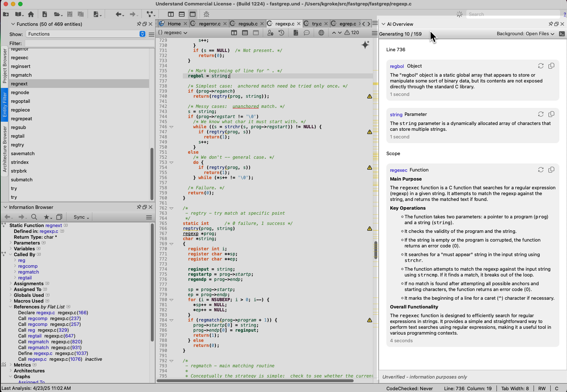Regenerate the regbol AI summary

(x=541, y=66)
